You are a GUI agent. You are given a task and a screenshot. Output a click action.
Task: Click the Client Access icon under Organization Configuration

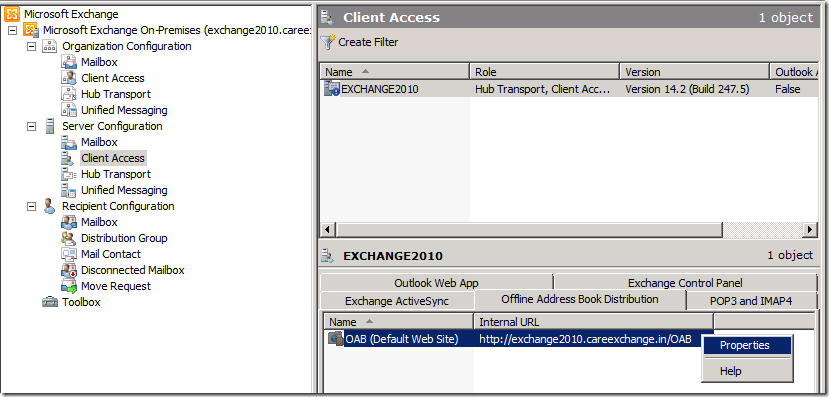tap(69, 78)
